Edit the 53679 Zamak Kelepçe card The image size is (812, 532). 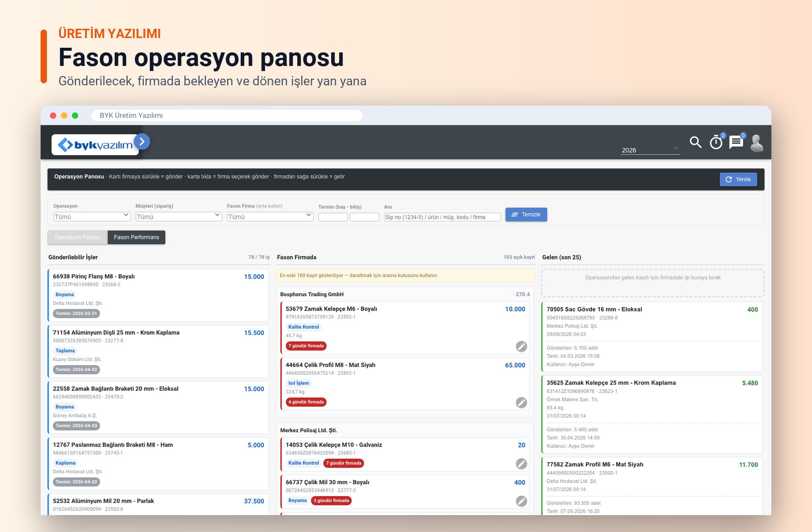tap(521, 346)
